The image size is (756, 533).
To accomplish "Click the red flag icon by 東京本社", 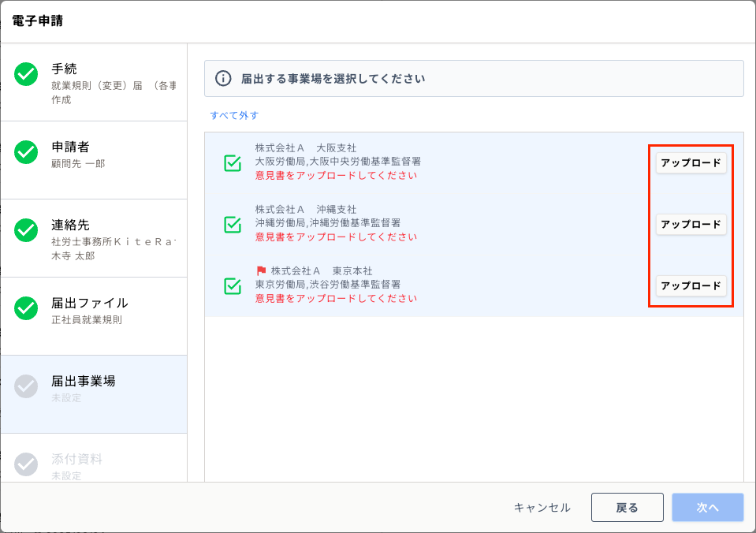I will click(261, 270).
